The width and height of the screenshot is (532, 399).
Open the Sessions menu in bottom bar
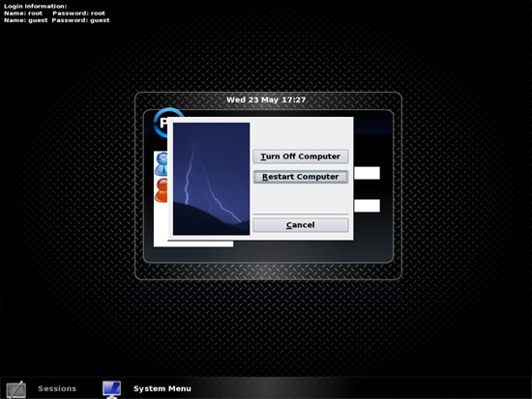(57, 388)
